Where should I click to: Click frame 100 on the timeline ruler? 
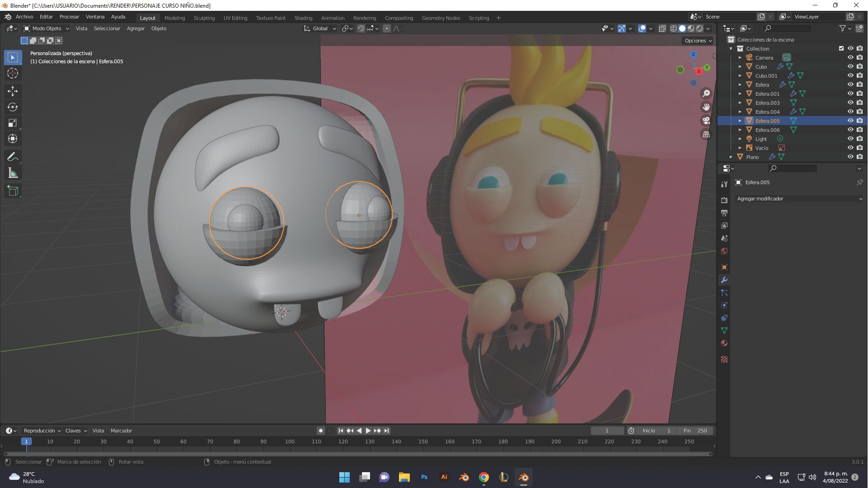click(290, 442)
